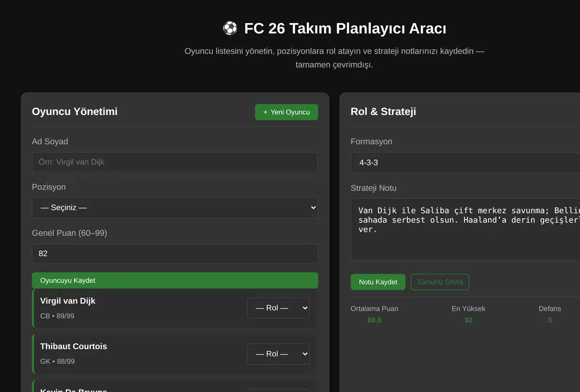Viewport: 580px width, 392px height.
Task: Click the Strateji Notu label
Action: (x=374, y=188)
